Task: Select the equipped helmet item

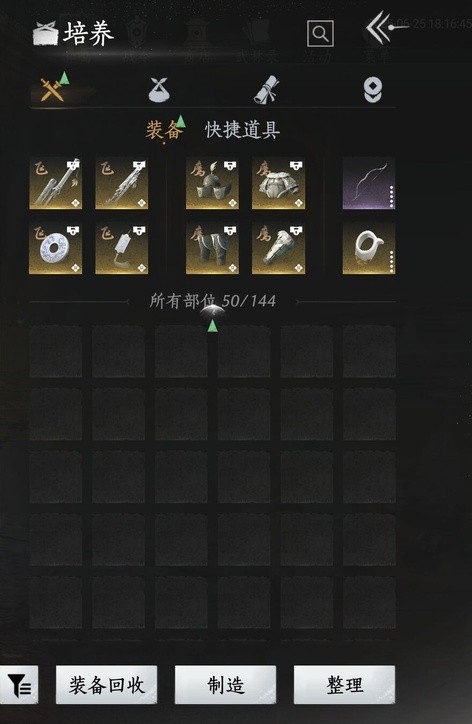Action: coord(212,183)
